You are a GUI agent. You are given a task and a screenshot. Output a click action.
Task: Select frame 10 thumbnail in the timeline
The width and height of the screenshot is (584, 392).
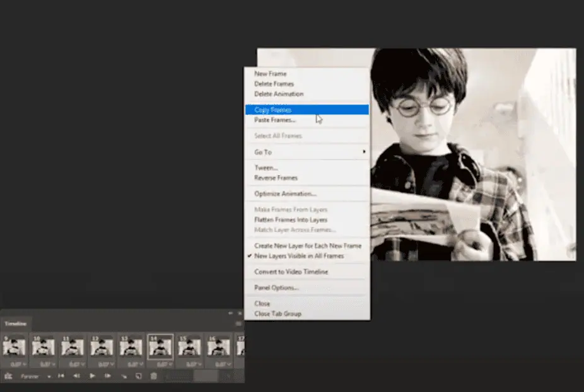coord(44,347)
